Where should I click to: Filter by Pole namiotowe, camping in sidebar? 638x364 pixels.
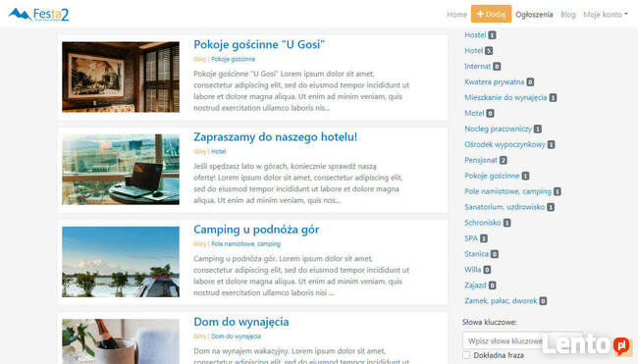507,191
